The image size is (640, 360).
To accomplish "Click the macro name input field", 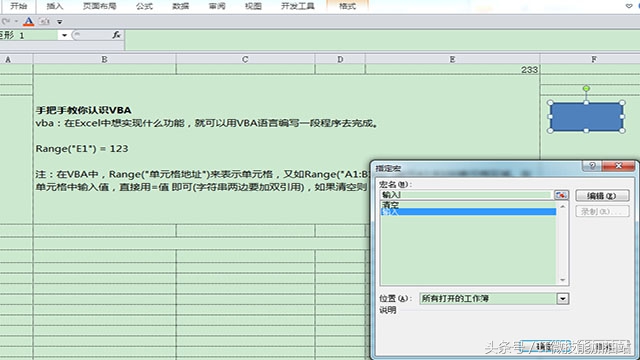I will tap(466, 195).
